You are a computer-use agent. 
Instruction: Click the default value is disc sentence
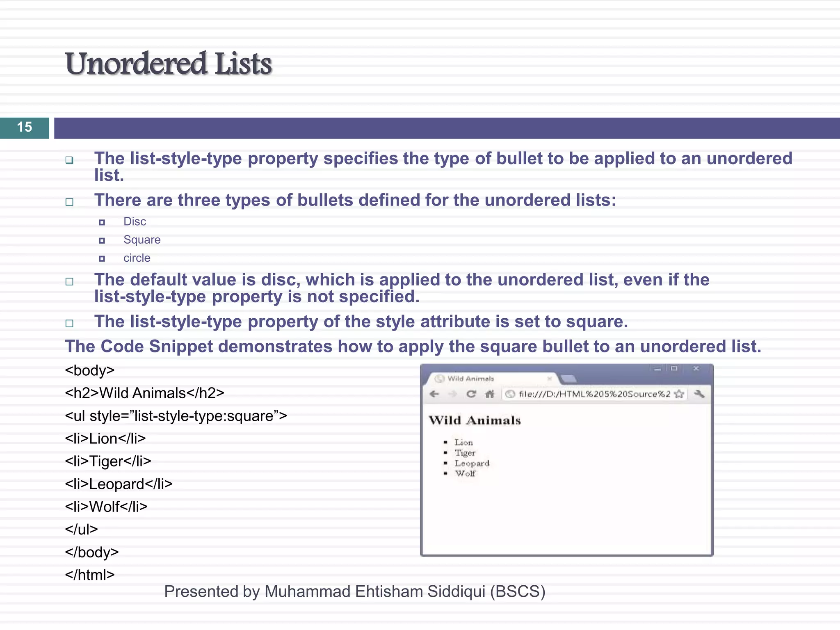[402, 288]
